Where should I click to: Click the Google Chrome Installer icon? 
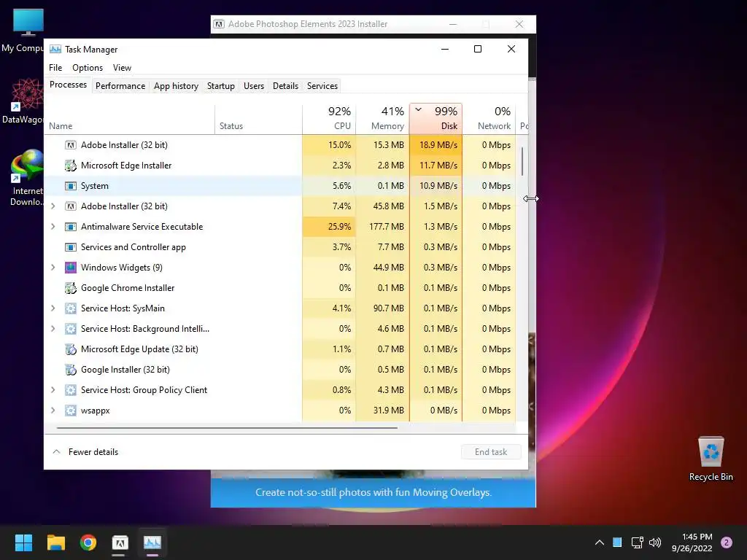[x=71, y=288]
